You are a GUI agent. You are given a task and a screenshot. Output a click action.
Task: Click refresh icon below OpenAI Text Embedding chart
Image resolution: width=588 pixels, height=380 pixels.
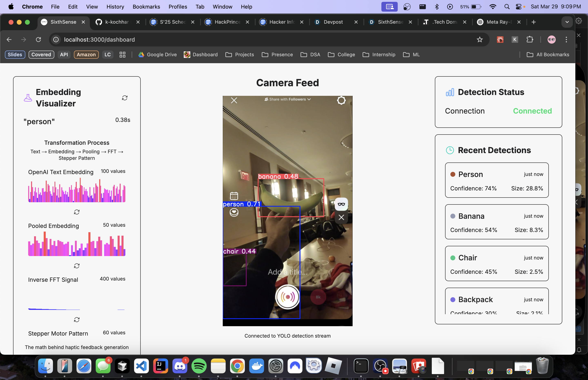[x=77, y=212]
